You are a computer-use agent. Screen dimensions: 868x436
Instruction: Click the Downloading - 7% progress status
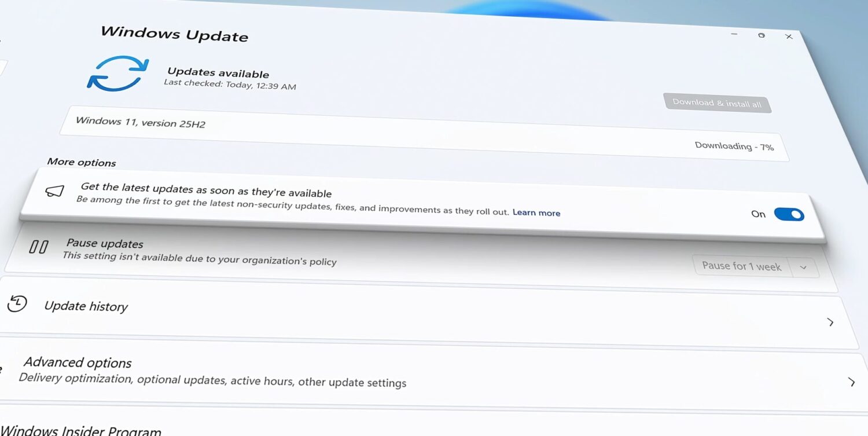(734, 146)
